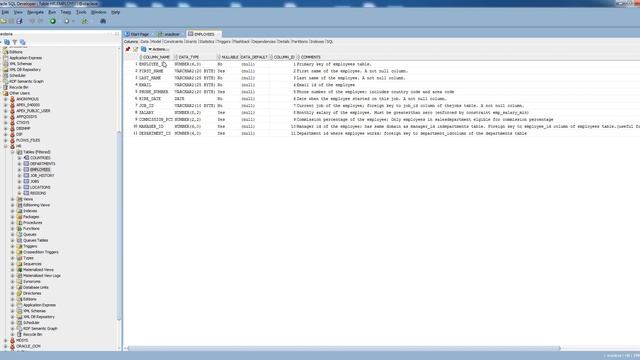Collapse the HR user node
The width and height of the screenshot is (640, 360).
click(6, 146)
